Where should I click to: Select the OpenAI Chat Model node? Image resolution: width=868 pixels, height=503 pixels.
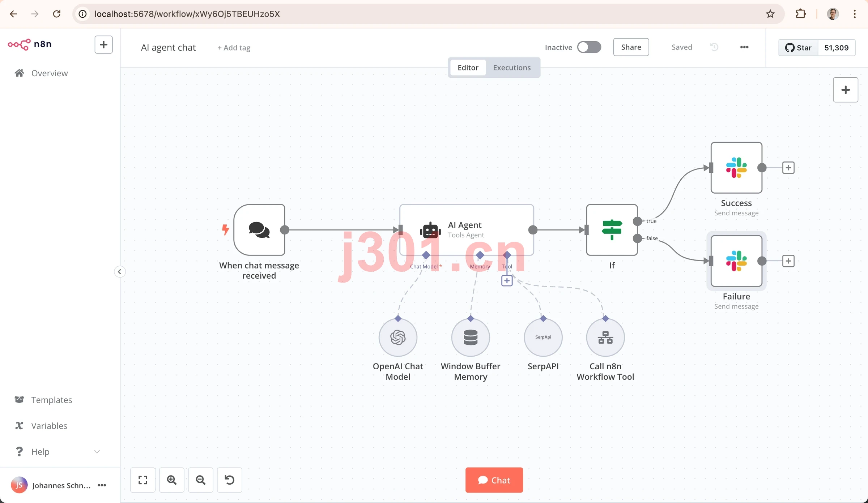click(398, 338)
